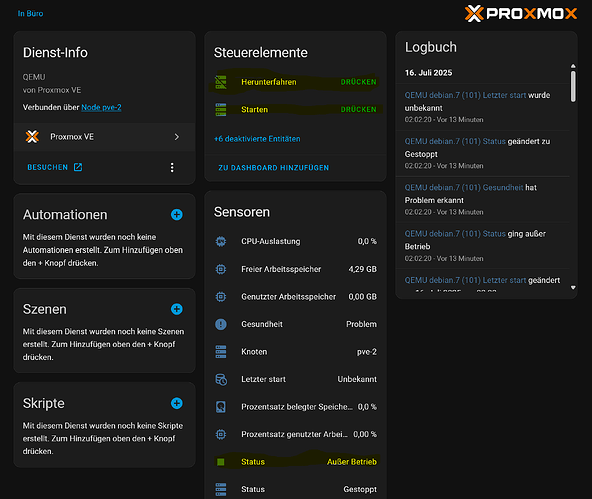Click the Logbuch scroll-down arrow

573,288
